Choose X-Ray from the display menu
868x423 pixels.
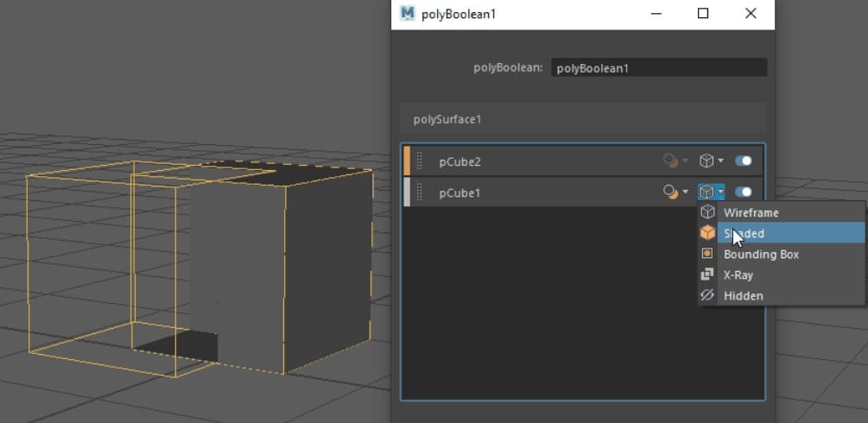click(738, 275)
